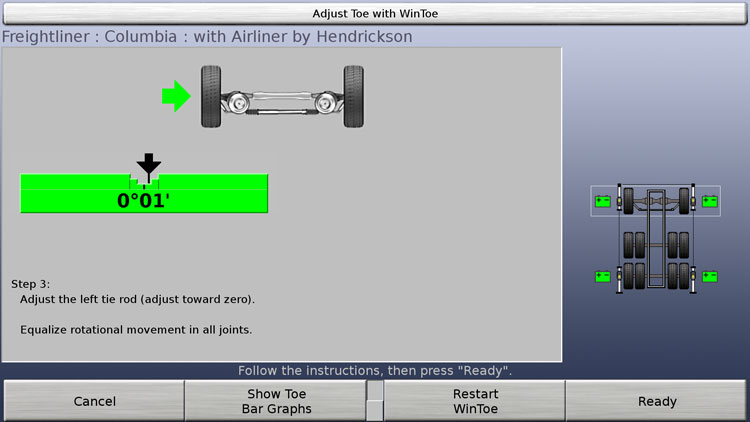Click rear-left sensor battery icon
The height and width of the screenshot is (422, 750).
point(603,276)
